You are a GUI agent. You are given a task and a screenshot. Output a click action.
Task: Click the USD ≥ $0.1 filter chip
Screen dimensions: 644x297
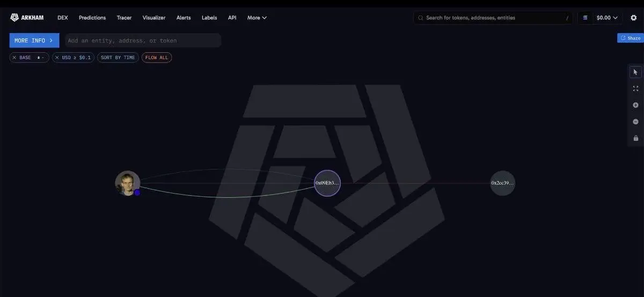73,57
